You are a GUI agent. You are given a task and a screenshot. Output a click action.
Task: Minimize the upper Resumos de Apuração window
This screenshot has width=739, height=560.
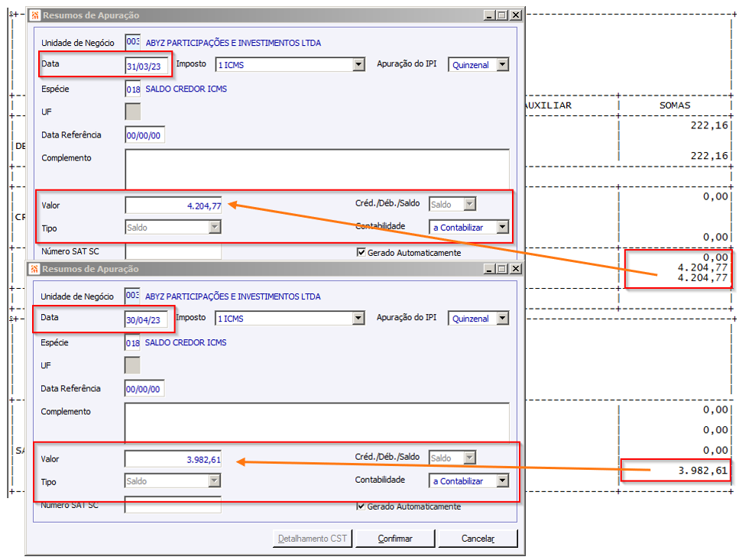[489, 15]
